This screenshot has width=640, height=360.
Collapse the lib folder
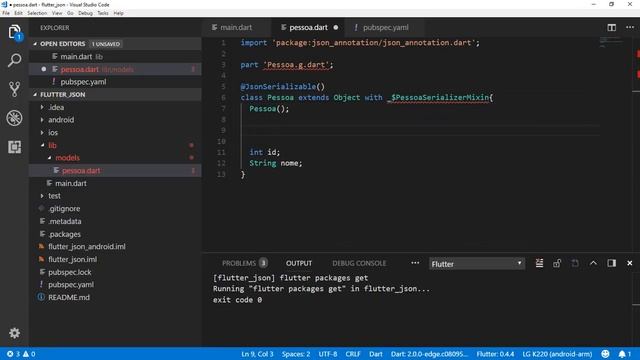click(x=42, y=145)
